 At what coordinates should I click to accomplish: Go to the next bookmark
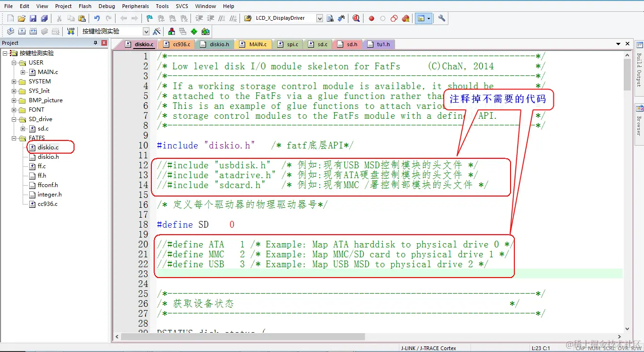(173, 18)
